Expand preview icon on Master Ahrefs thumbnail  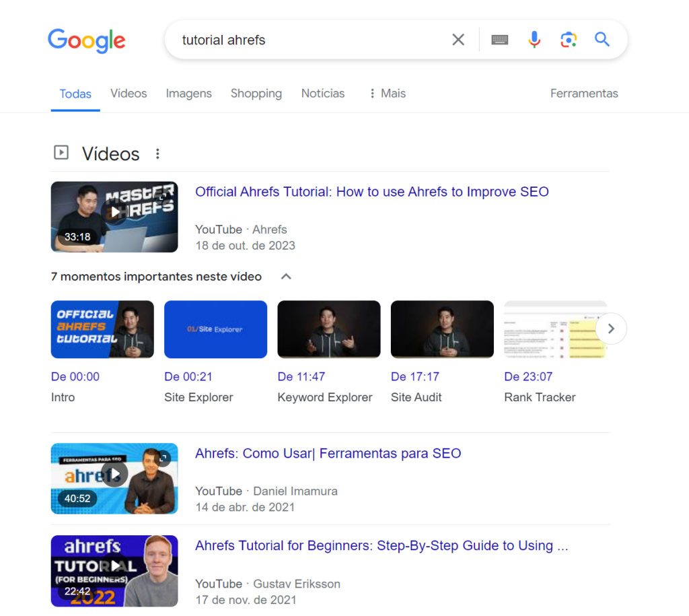click(x=164, y=196)
